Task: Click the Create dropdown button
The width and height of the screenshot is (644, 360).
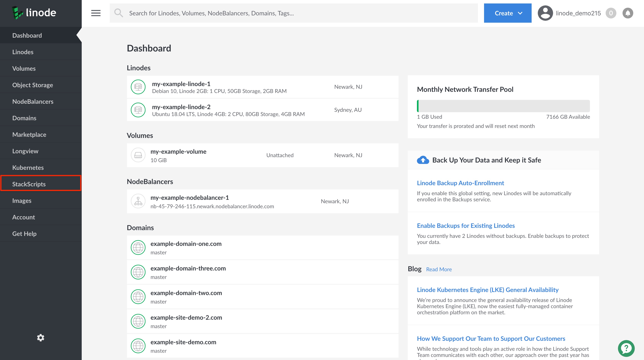Action: pyautogui.click(x=508, y=13)
